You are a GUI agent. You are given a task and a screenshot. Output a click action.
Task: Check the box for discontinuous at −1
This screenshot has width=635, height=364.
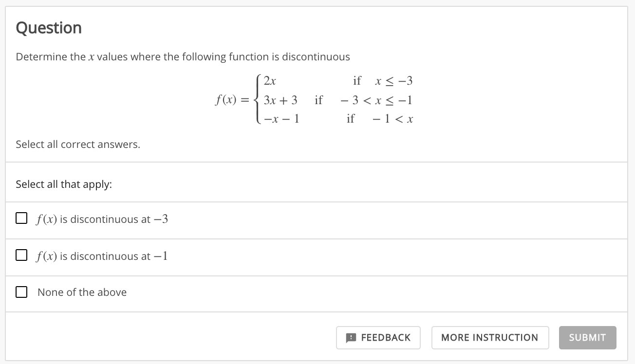[21, 255]
